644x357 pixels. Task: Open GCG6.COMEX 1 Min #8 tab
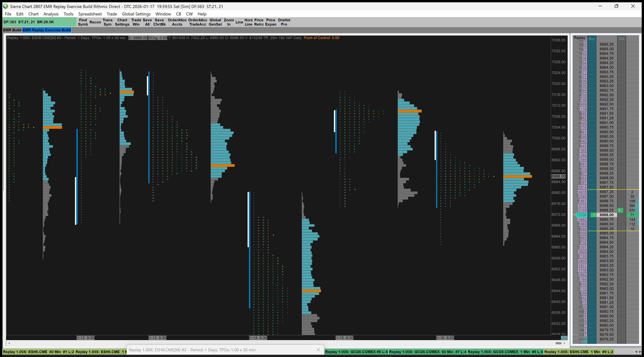point(505,352)
